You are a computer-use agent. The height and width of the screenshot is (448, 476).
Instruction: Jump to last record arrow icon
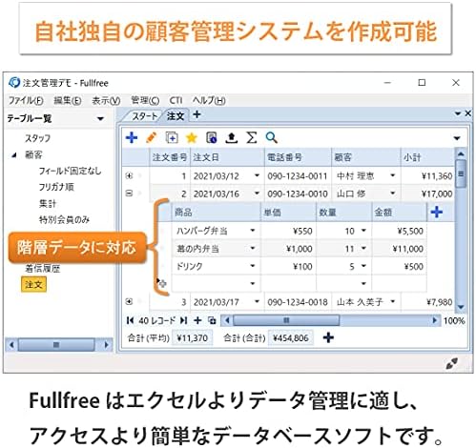click(184, 320)
